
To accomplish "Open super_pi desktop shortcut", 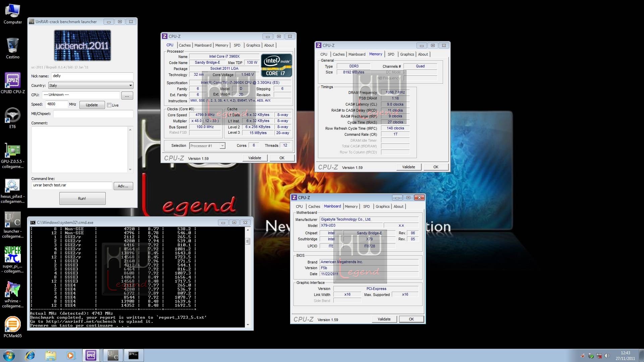I will click(x=12, y=260).
